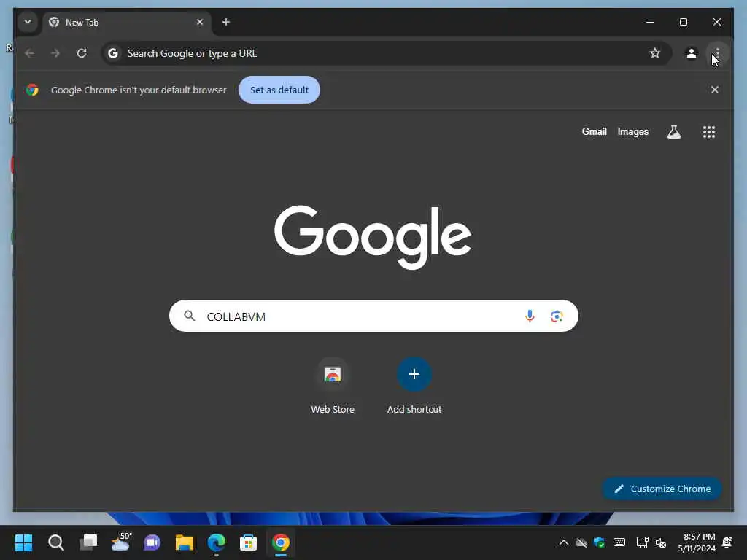Viewport: 747px width, 560px height.
Task: Click the Set as default button
Action: click(279, 90)
